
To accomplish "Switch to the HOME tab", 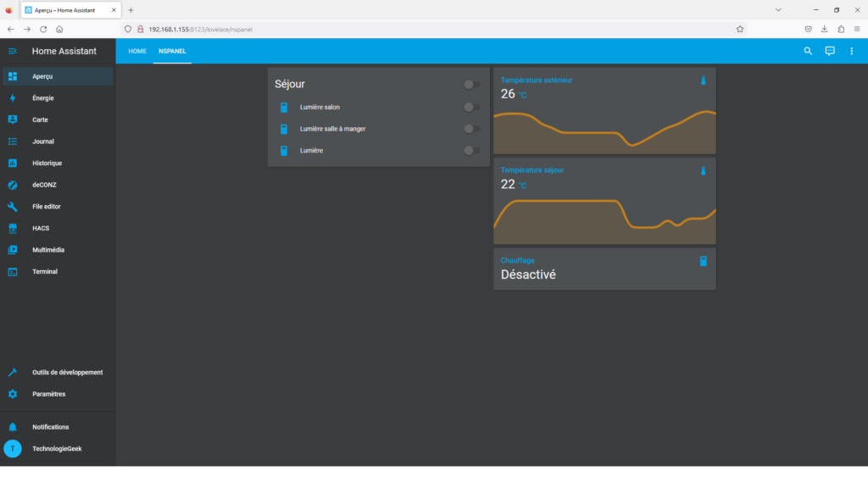I will click(x=137, y=51).
